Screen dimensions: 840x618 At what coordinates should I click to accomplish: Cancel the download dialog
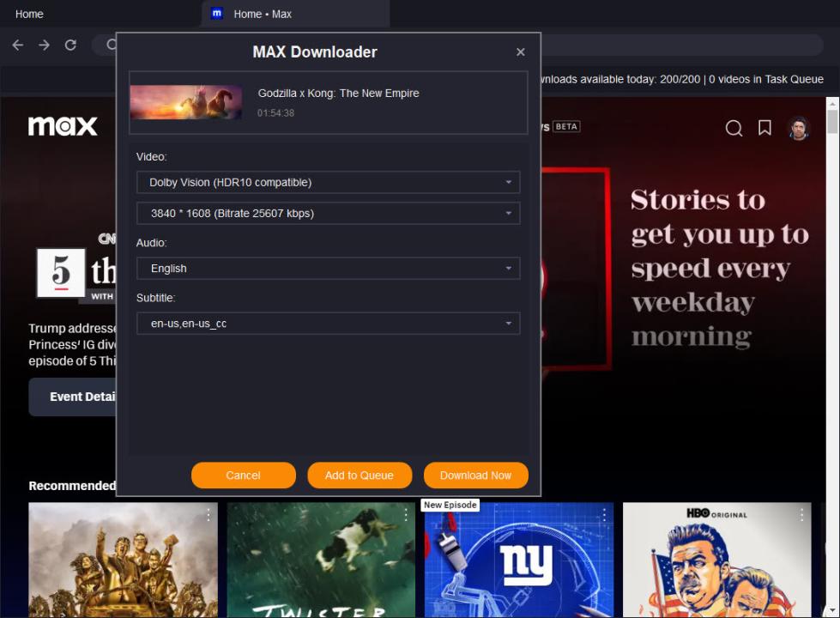[x=243, y=476]
